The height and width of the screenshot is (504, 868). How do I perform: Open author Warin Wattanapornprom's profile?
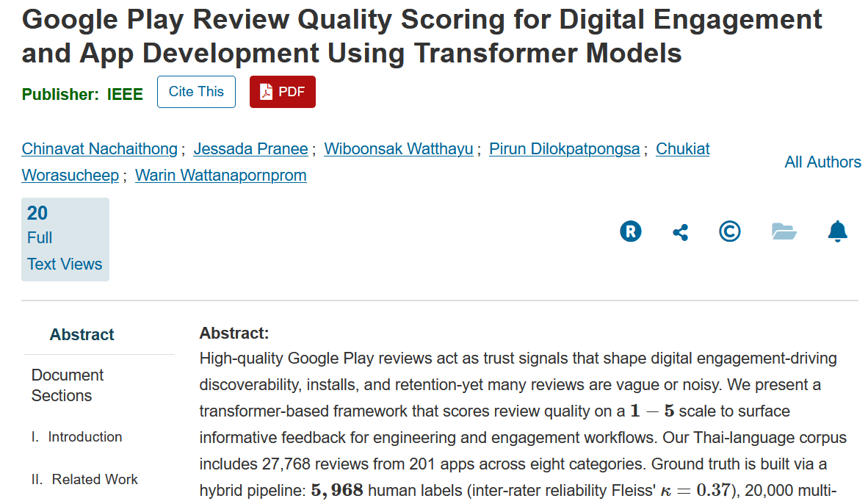tap(221, 176)
